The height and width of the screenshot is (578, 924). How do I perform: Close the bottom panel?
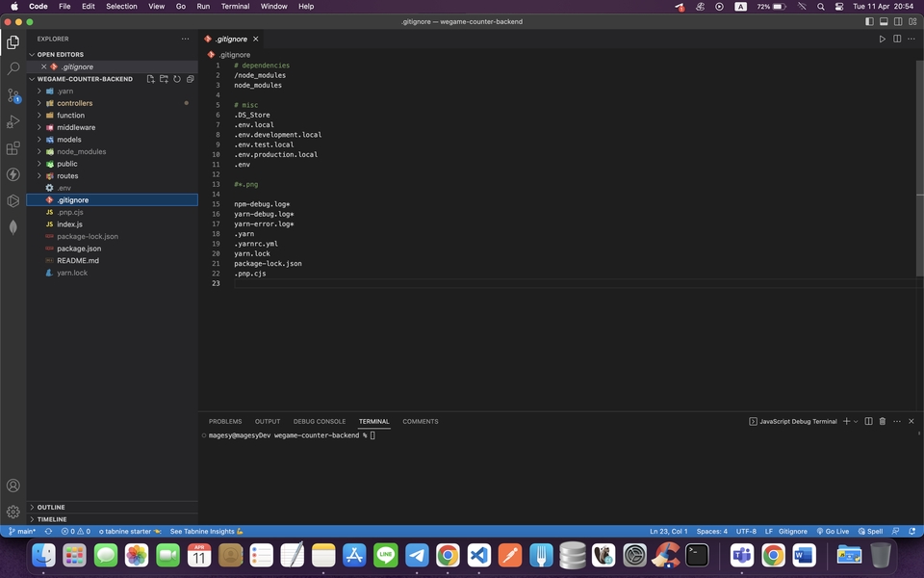click(x=911, y=421)
